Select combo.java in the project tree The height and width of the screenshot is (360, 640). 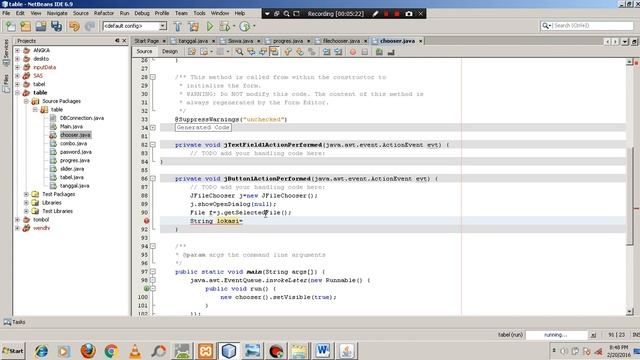73,144
